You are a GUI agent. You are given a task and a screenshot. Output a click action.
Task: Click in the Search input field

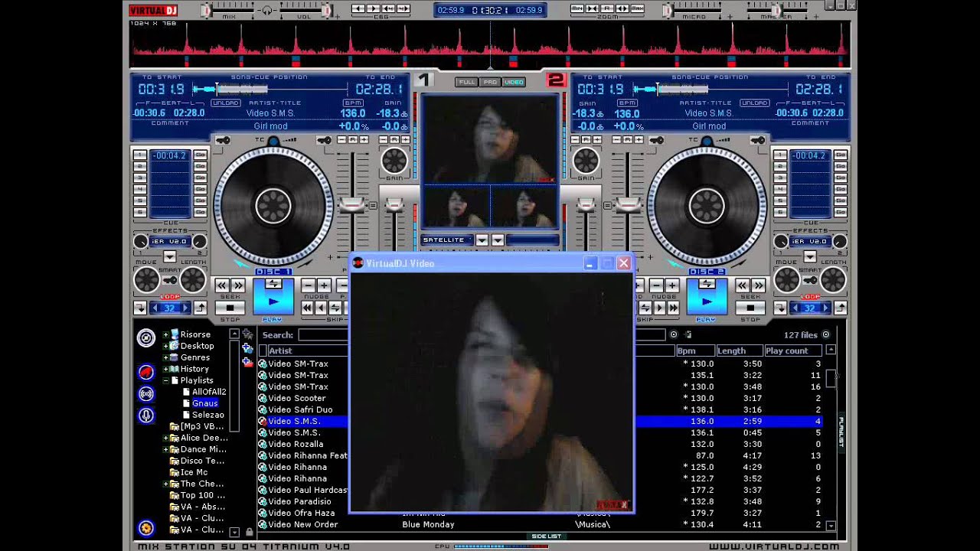[x=323, y=334]
